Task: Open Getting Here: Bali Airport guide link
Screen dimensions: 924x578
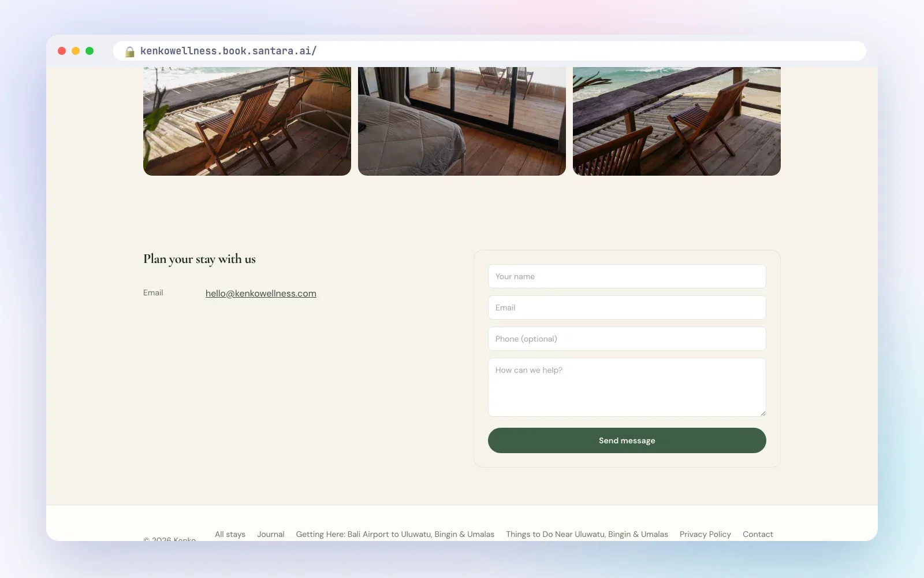Action: coord(395,534)
